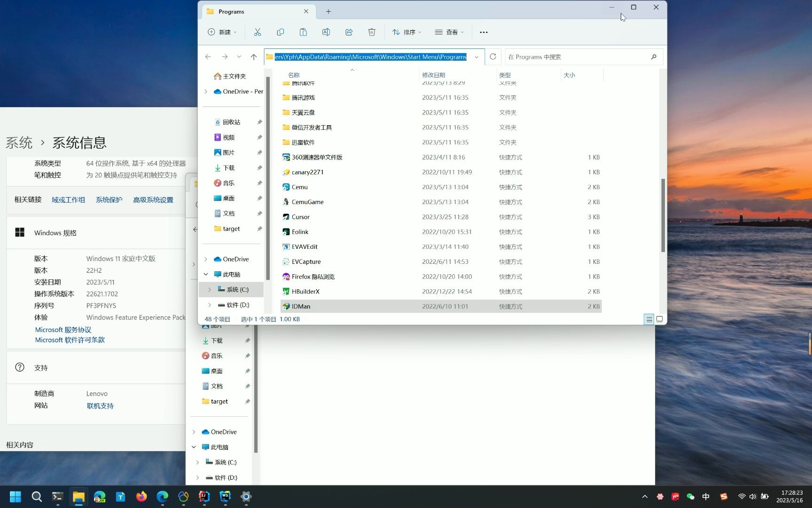Click the Paste icon in Explorer toolbar
This screenshot has width=812, height=508.
303,32
